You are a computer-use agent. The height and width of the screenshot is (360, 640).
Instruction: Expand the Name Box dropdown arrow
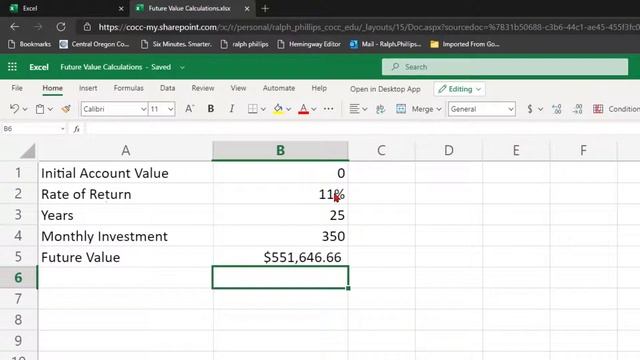tap(62, 129)
